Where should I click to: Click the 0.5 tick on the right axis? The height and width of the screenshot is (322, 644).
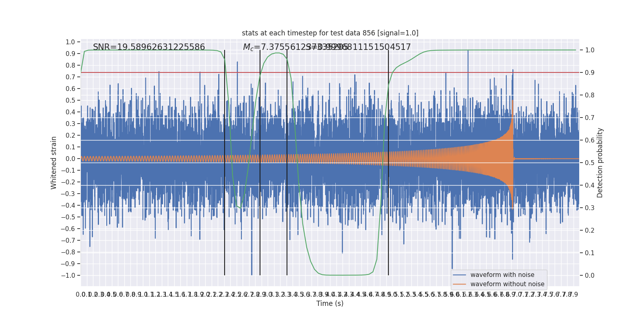[590, 163]
